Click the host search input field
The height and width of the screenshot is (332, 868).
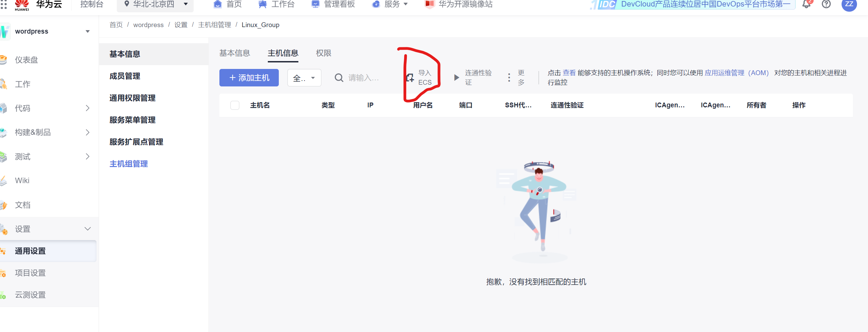(364, 78)
